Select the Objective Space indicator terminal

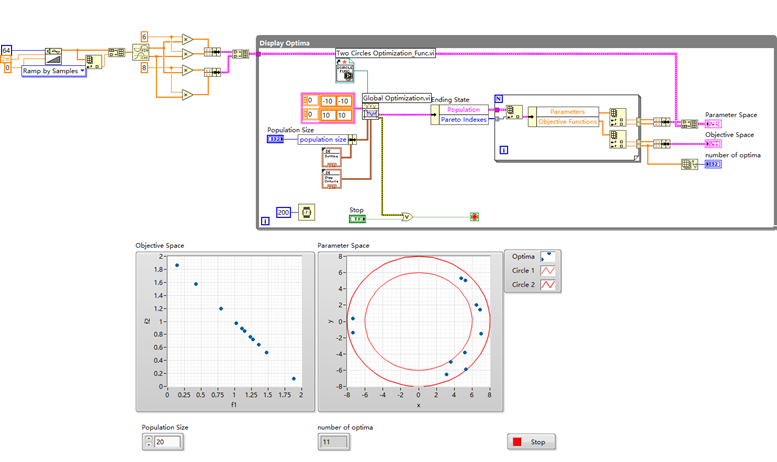point(713,144)
